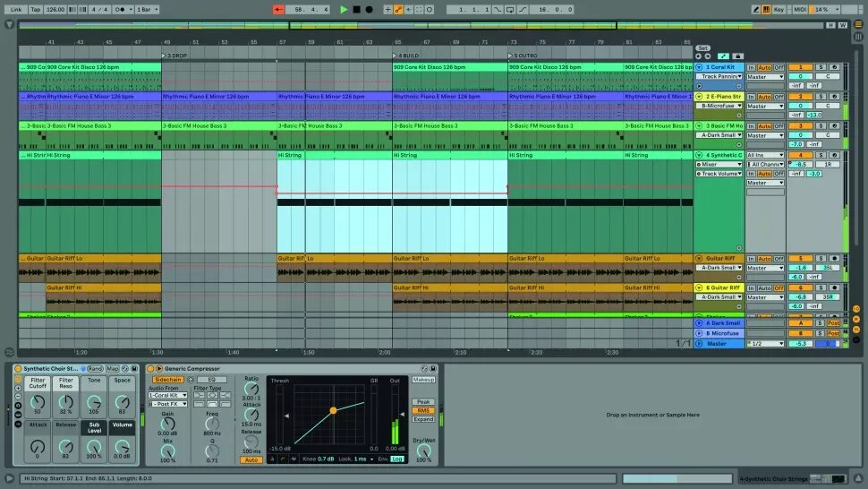Select the Peak compressor mode

coord(423,401)
